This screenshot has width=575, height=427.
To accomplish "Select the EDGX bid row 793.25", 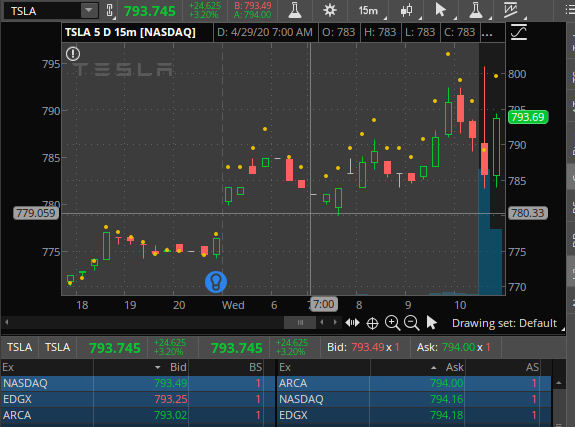I will [x=138, y=399].
